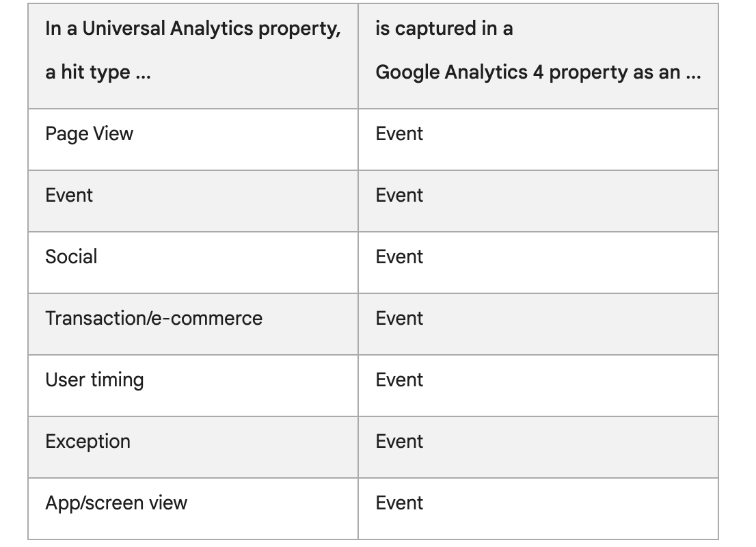The width and height of the screenshot is (756, 547).
Task: Click 'Event' in the Social row
Action: point(399,257)
